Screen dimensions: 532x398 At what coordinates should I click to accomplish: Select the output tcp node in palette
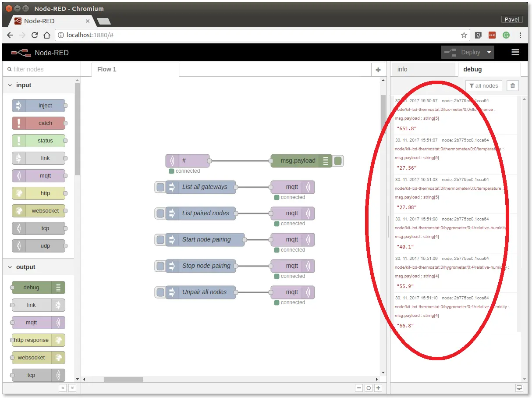coord(39,375)
